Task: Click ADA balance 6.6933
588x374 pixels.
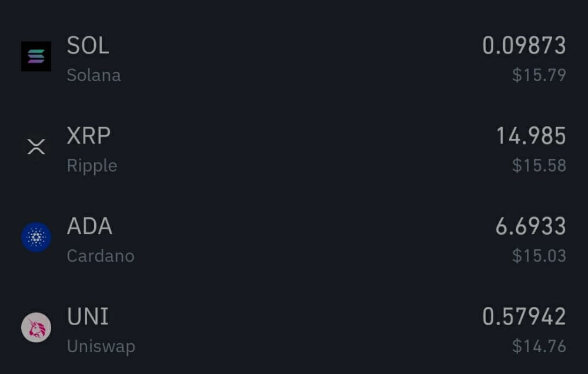Action: coord(530,226)
